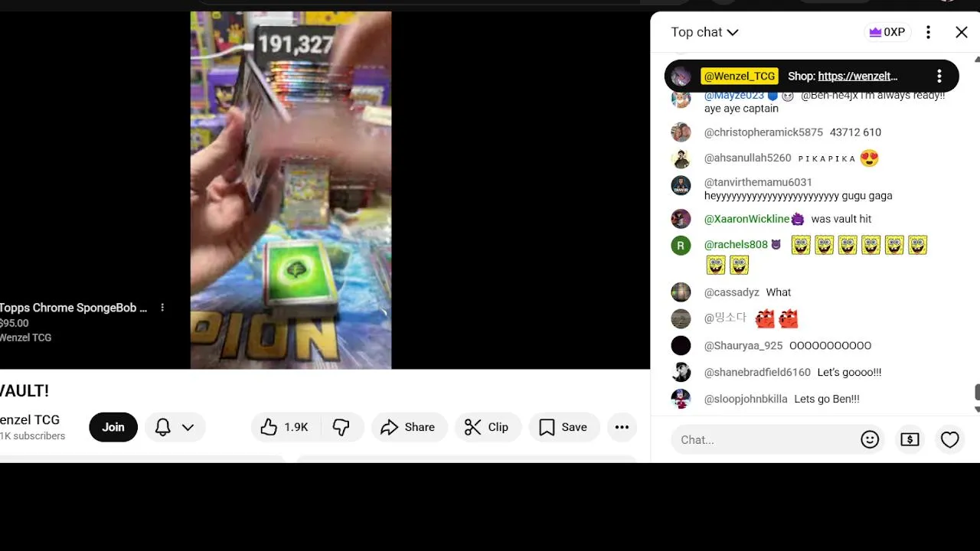Send a Super Chat via dollar icon
The image size is (980, 551).
click(910, 439)
